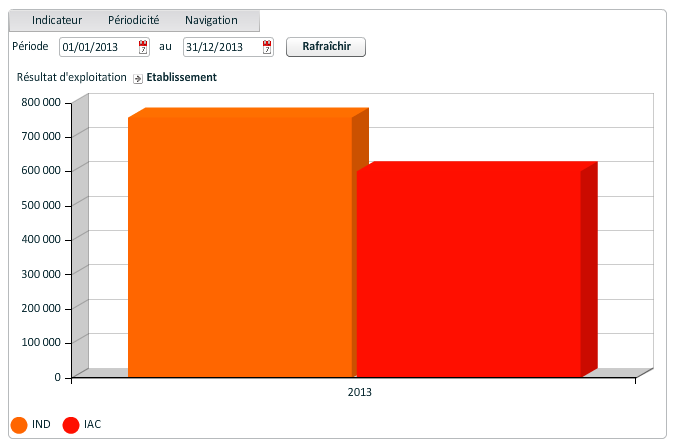This screenshot has width=674, height=447.
Task: Click the 300 000 y-axis label
Action: pyautogui.click(x=41, y=274)
